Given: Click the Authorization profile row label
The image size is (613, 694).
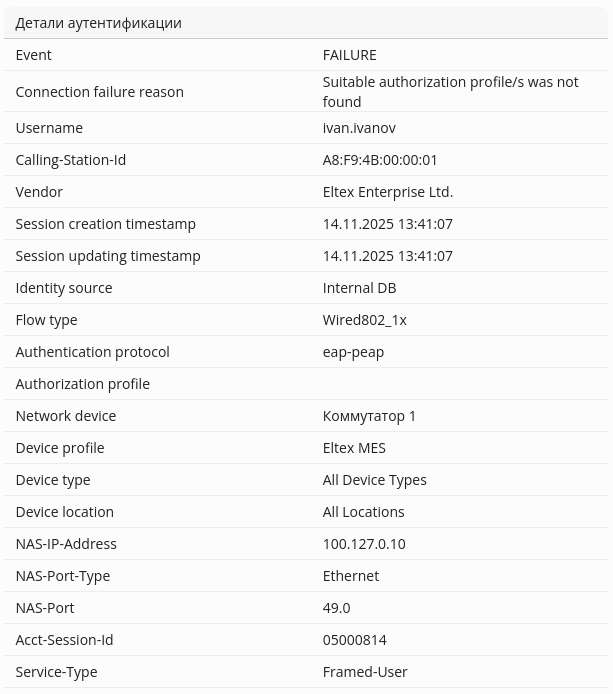Looking at the screenshot, I should [x=82, y=384].
